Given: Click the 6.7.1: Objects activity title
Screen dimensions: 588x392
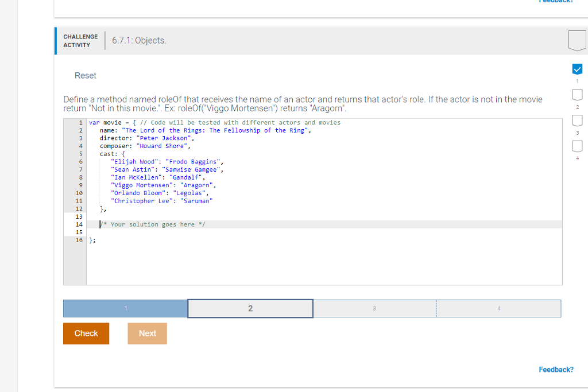Looking at the screenshot, I should (x=140, y=40).
